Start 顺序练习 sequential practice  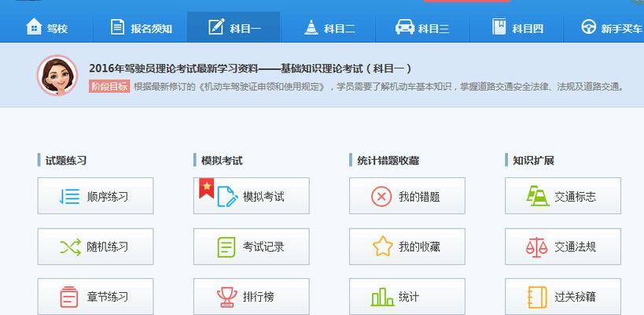[96, 196]
